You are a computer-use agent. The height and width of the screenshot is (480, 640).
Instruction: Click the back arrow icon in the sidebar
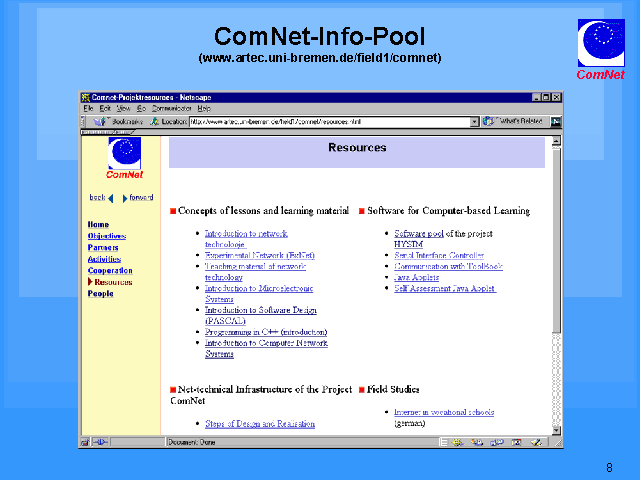click(x=110, y=198)
